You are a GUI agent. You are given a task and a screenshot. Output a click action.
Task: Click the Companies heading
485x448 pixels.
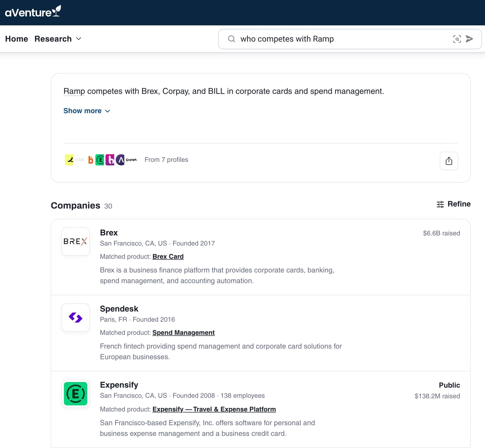75,205
